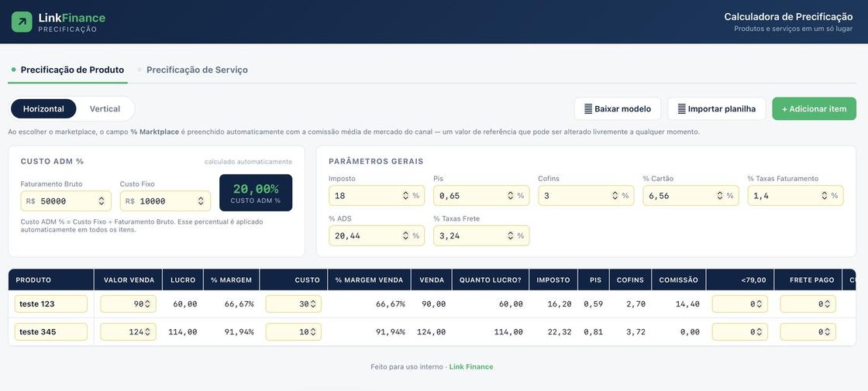Viewport: 868px width, 391px height.
Task: Click the Importar planilha spreadsheet icon
Action: (682, 109)
